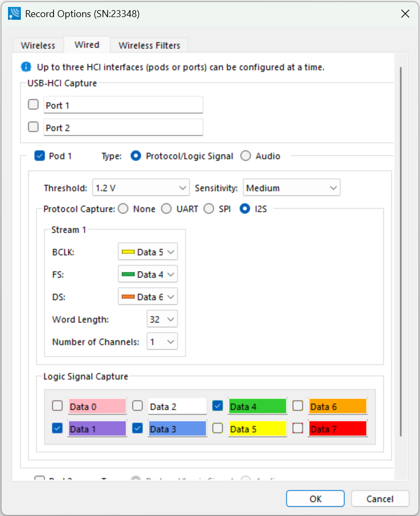
Task: Choose SPI for Protocol Capture
Action: pyautogui.click(x=209, y=209)
